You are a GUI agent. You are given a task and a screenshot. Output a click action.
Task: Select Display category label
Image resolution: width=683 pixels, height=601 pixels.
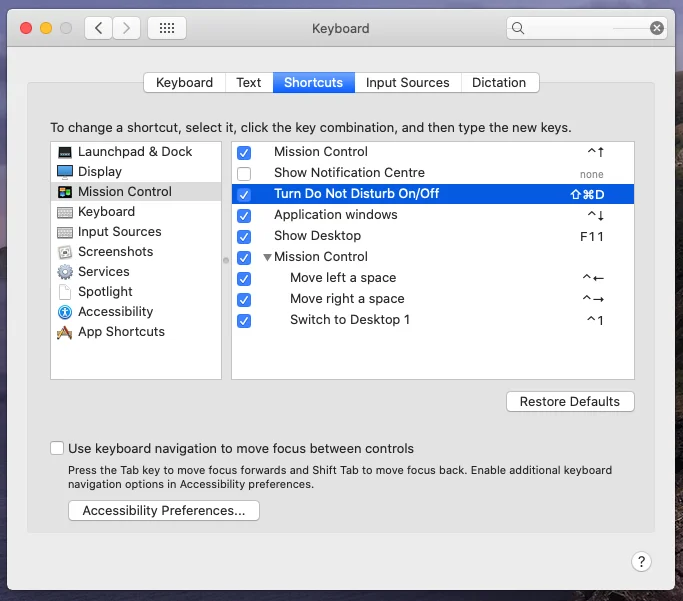(100, 172)
